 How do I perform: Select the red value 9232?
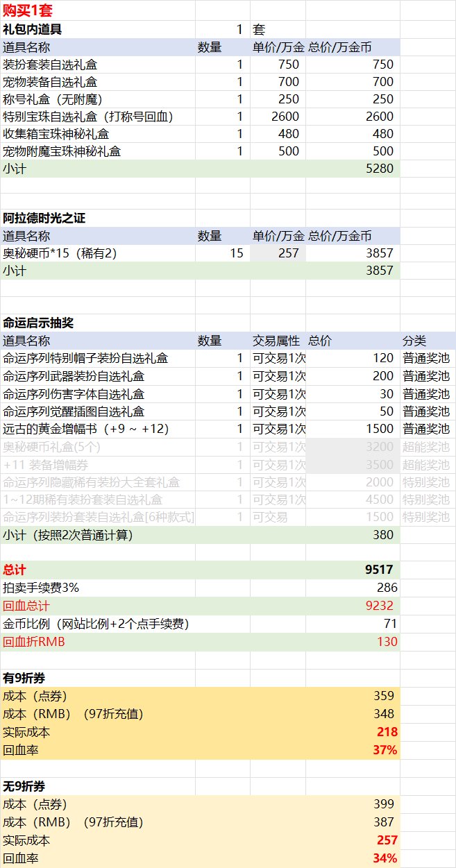380,605
